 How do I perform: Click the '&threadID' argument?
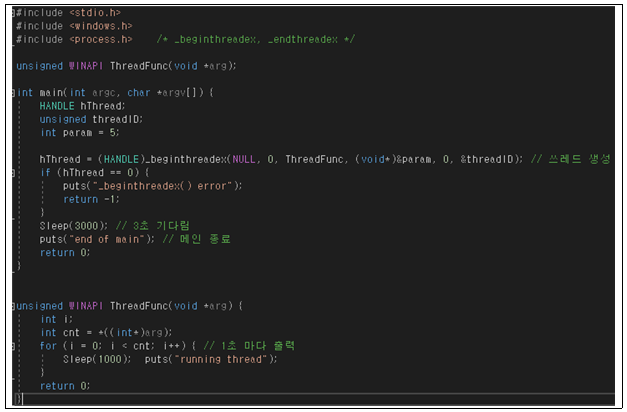487,159
